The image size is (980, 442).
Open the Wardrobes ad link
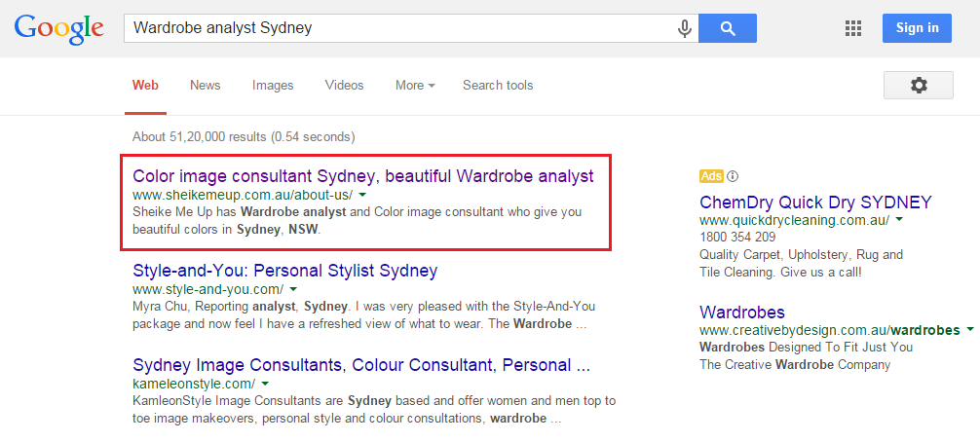tap(742, 313)
